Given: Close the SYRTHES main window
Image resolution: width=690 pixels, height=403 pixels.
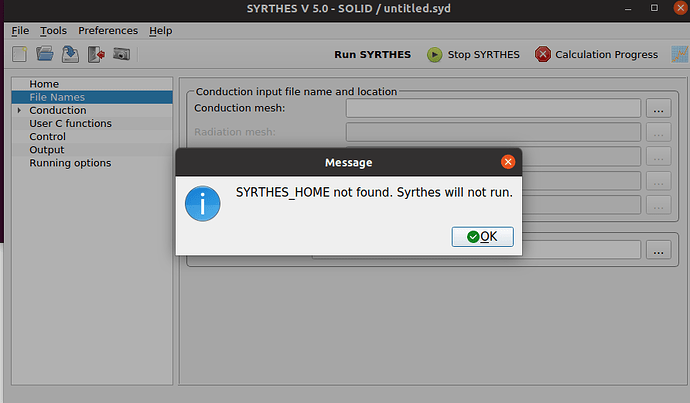Looking at the screenshot, I should [x=680, y=8].
